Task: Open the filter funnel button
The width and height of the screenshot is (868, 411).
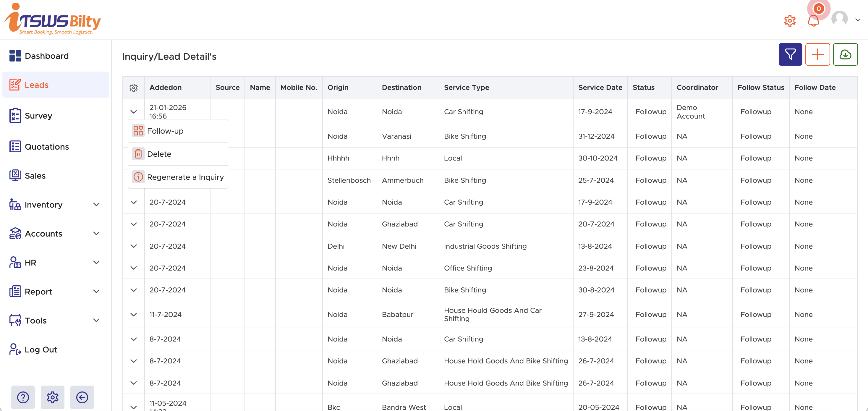Action: coord(790,54)
